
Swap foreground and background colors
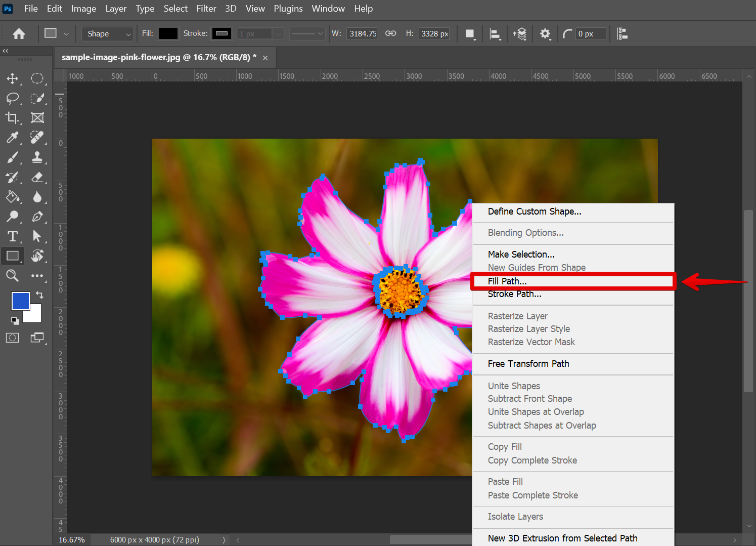tap(39, 295)
